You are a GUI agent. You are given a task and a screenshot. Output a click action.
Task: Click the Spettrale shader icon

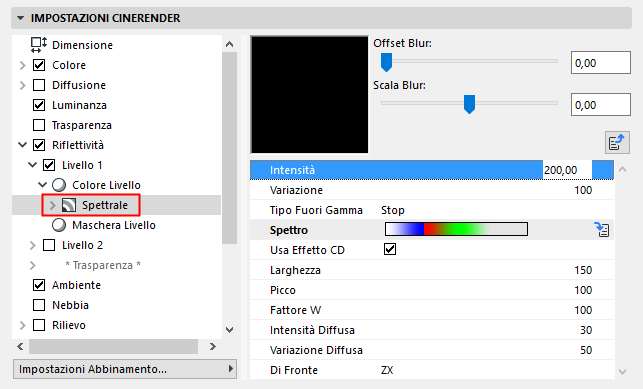[69, 205]
